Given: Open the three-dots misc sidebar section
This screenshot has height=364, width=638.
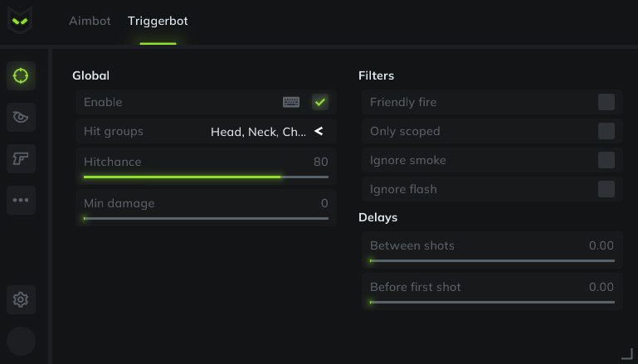Looking at the screenshot, I should 21,200.
